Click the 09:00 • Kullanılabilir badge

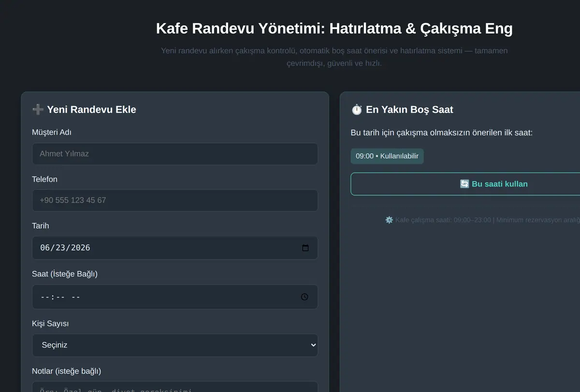click(387, 156)
